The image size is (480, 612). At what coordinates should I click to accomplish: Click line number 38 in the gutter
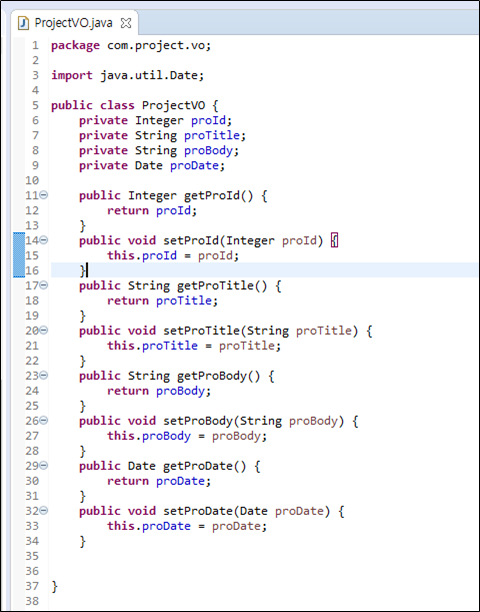click(x=32, y=601)
